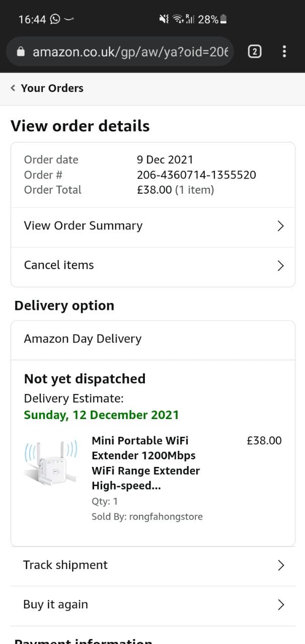Viewport: 305px width, 644px height.
Task: Open the tab switcher showing 2 tabs
Action: [x=255, y=51]
